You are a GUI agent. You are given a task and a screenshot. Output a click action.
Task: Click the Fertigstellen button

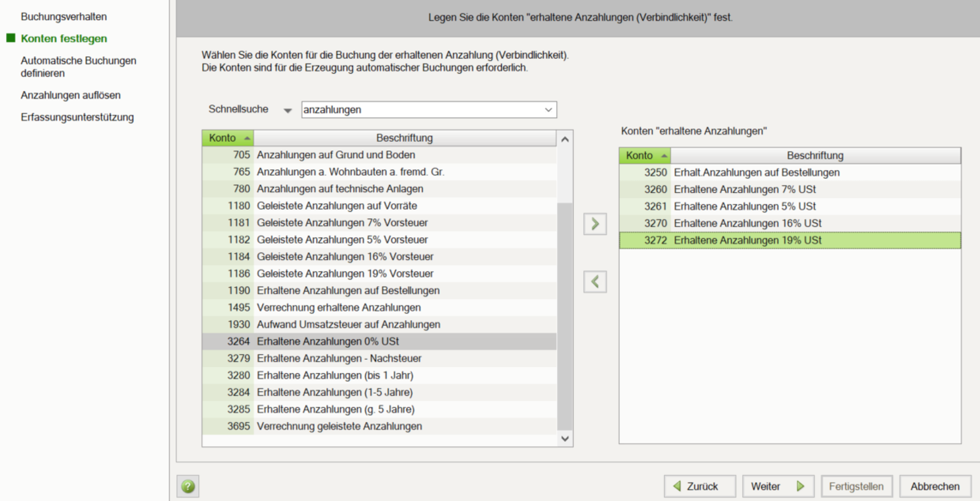coord(856,486)
